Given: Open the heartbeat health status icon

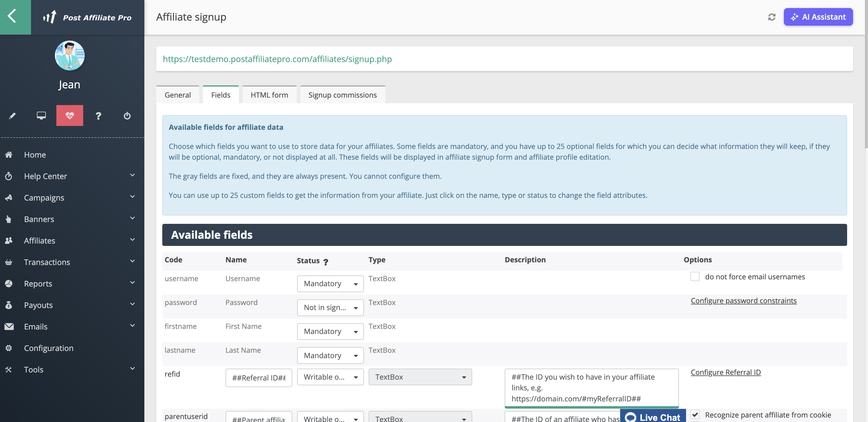Looking at the screenshot, I should point(69,115).
